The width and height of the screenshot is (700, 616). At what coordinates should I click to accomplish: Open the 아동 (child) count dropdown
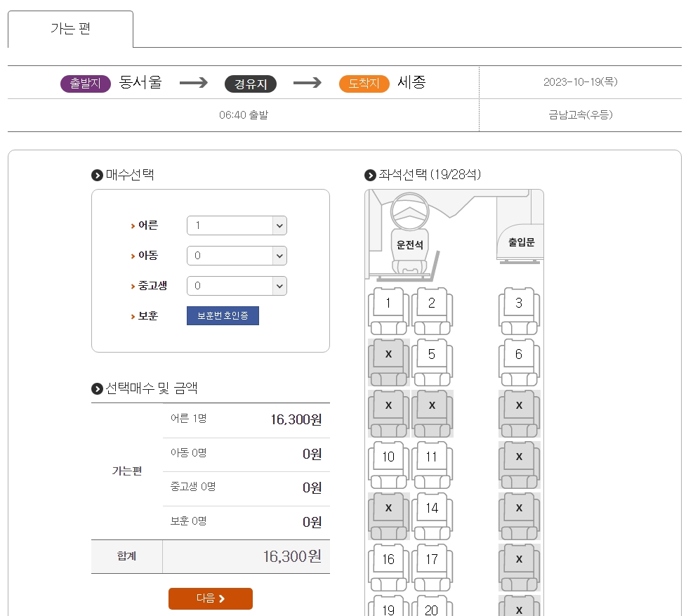pyautogui.click(x=237, y=256)
